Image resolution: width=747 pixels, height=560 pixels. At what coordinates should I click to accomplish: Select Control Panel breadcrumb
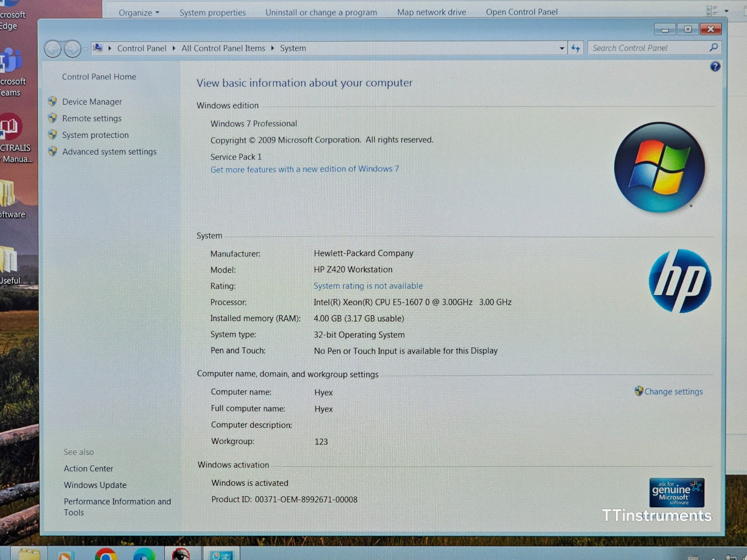[x=141, y=48]
